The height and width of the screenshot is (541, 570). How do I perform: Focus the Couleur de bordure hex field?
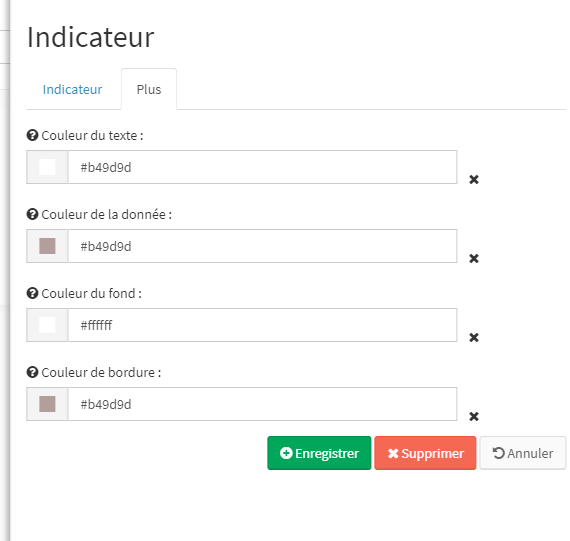pyautogui.click(x=262, y=404)
